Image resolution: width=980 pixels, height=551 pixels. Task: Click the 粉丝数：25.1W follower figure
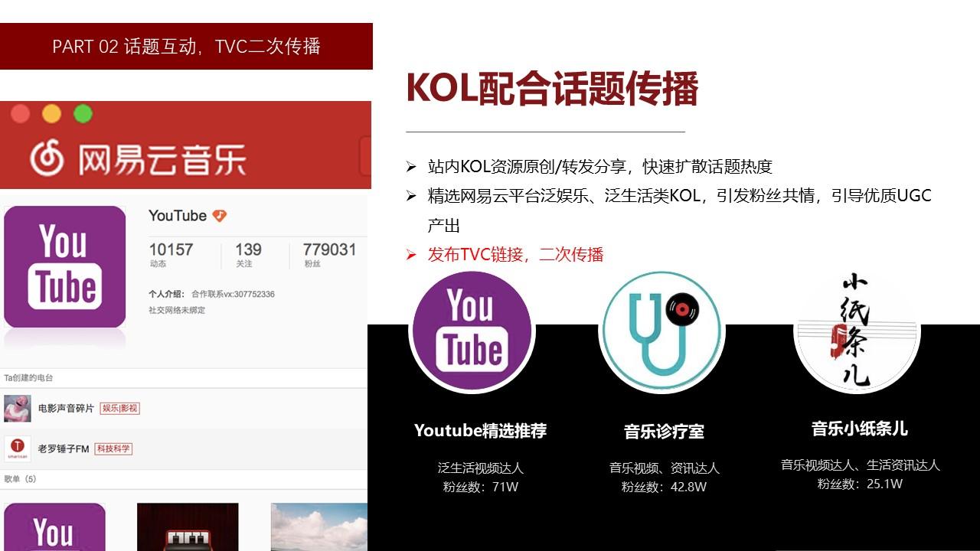(x=860, y=484)
